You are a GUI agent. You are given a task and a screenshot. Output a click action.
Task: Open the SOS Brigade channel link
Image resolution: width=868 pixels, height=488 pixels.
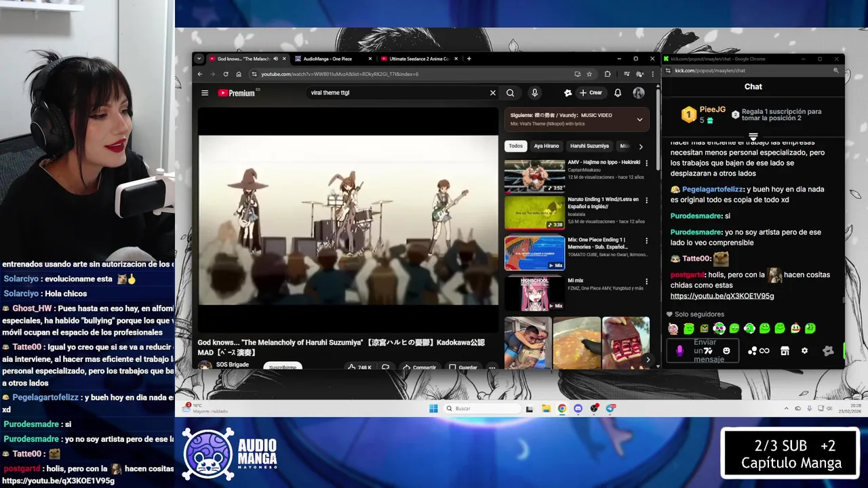(x=232, y=365)
